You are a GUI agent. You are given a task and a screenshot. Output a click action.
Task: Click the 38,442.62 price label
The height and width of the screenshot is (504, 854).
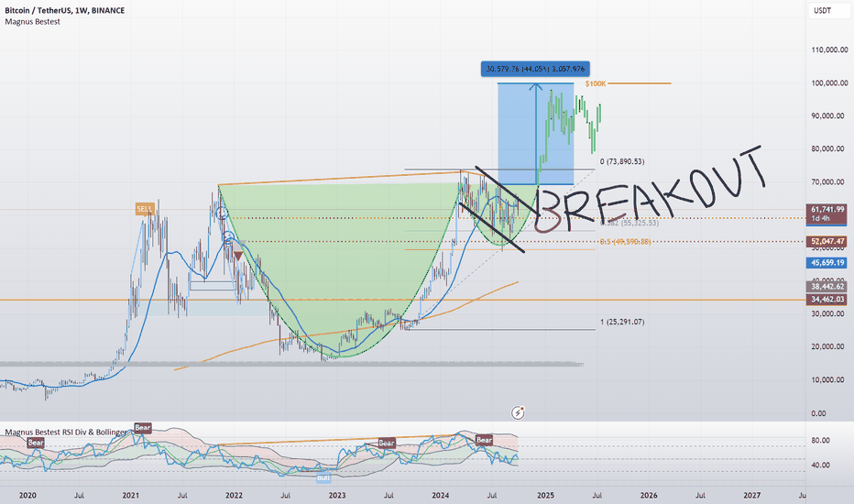pyautogui.click(x=827, y=286)
